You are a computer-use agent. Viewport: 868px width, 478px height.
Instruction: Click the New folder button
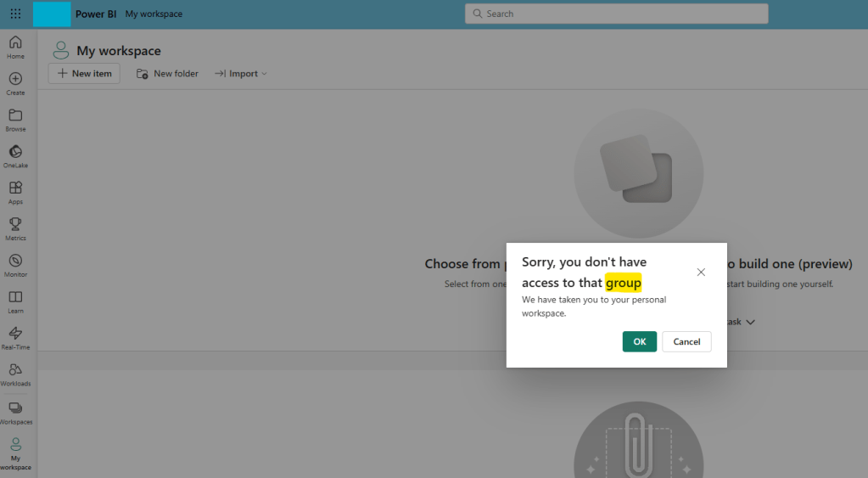click(167, 74)
